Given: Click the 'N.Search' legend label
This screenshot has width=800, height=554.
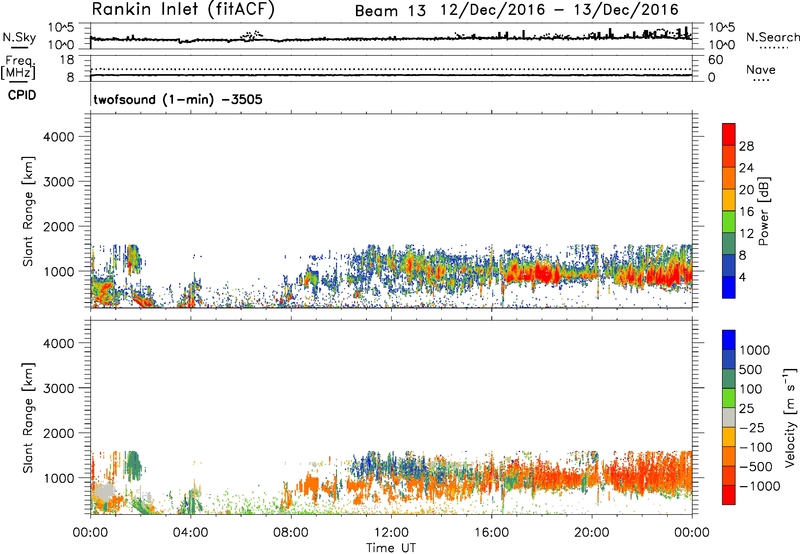Looking at the screenshot, I should tap(772, 37).
